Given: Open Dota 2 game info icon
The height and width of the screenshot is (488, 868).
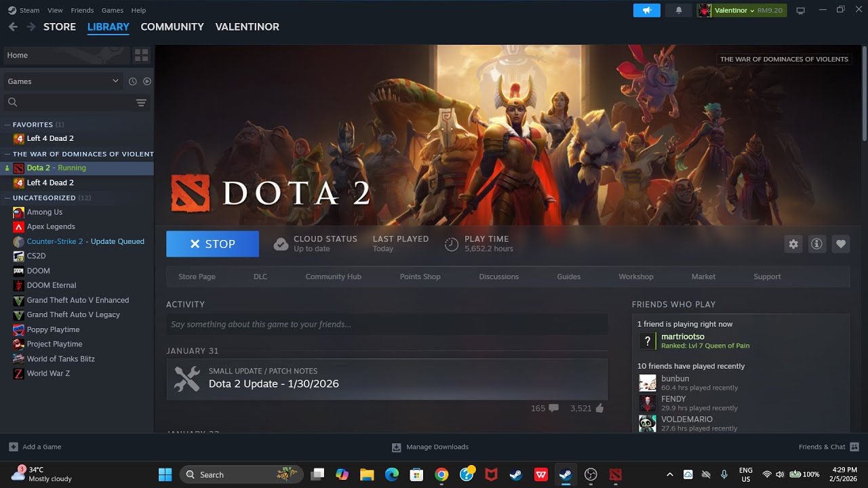Looking at the screenshot, I should click(x=816, y=244).
